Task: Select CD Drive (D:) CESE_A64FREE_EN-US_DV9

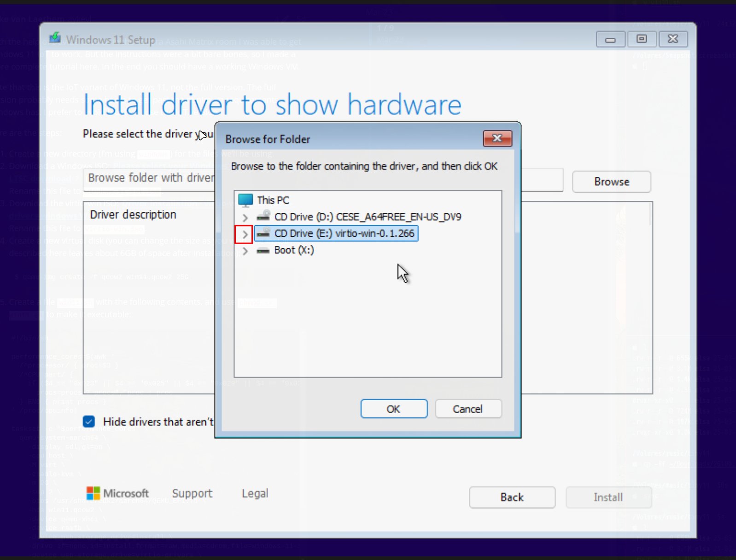Action: click(368, 217)
